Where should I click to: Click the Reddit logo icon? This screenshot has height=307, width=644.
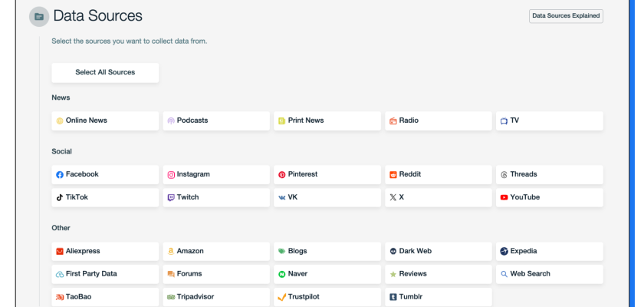[x=393, y=175]
